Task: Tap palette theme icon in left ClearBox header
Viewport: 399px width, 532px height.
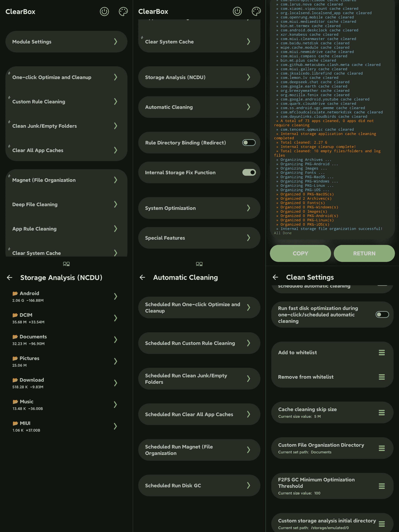Action: coord(123,11)
